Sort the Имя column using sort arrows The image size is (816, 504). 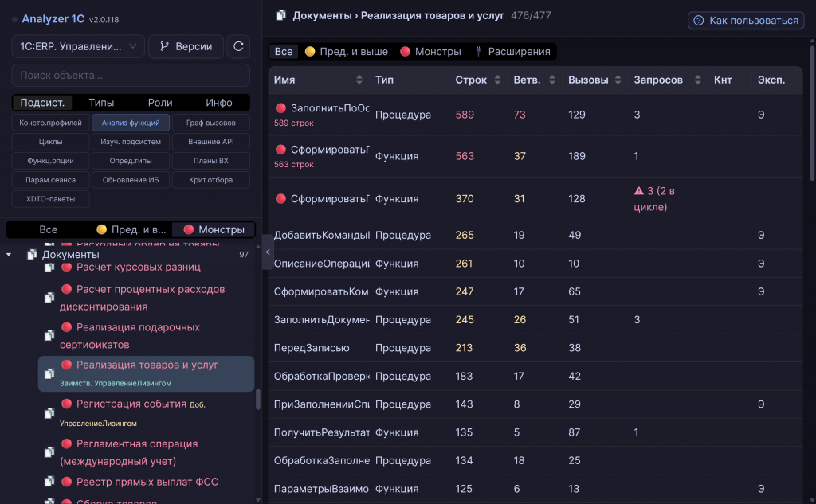pos(359,80)
